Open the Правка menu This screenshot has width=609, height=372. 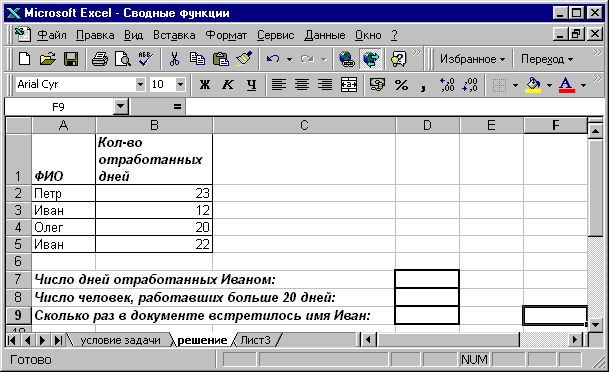pyautogui.click(x=95, y=35)
